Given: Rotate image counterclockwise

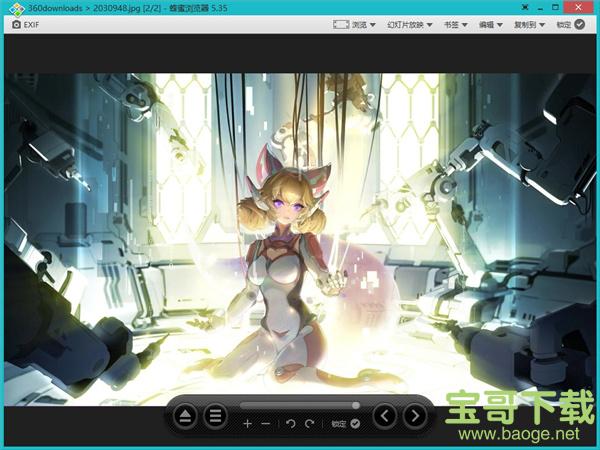Looking at the screenshot, I should [x=291, y=424].
